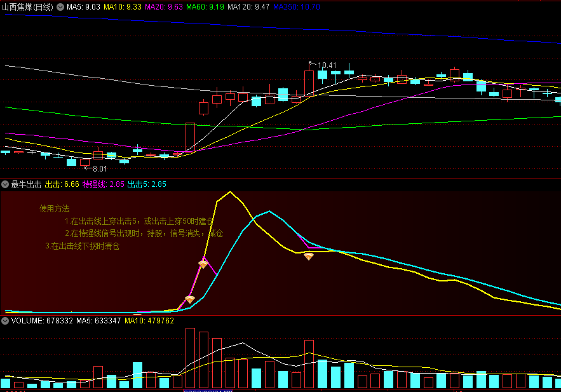Click the diamond signal under the flat yellow segment

pyautogui.click(x=309, y=256)
